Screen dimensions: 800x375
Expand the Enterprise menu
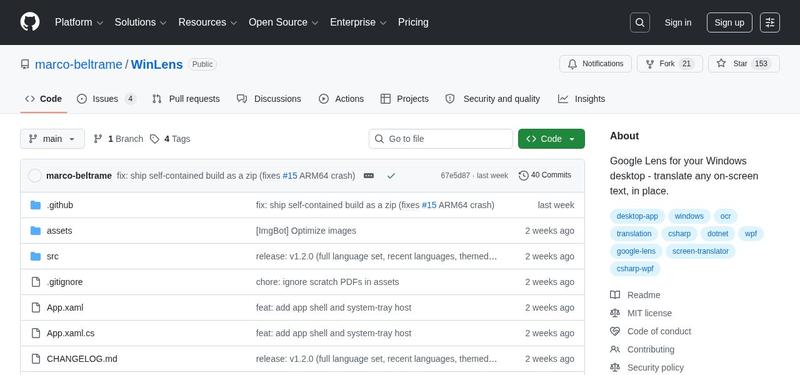click(x=358, y=22)
